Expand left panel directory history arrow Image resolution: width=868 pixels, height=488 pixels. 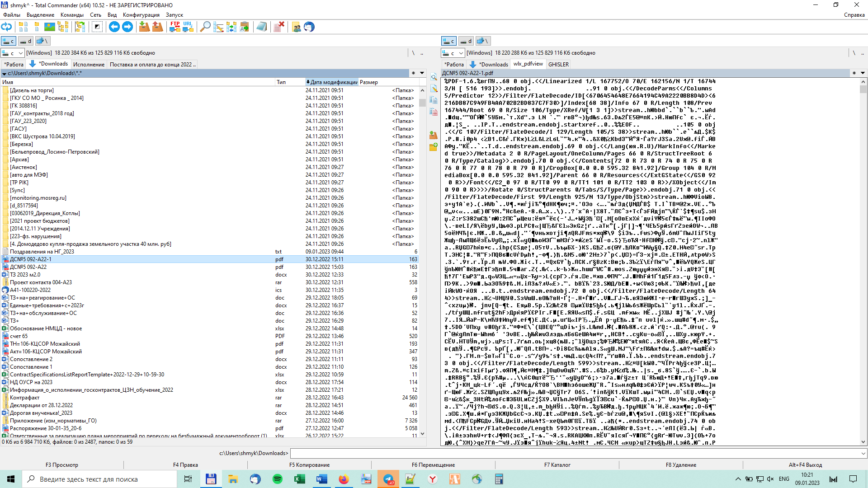pyautogui.click(x=422, y=73)
